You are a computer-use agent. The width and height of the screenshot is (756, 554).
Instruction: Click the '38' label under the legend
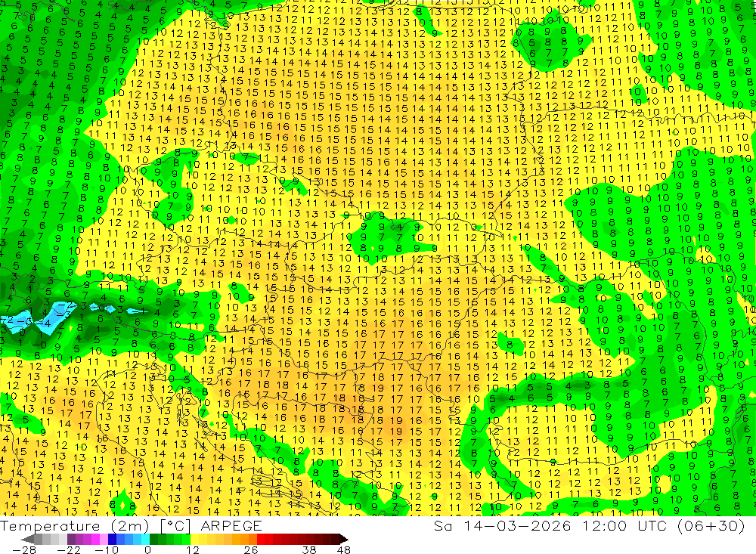tap(309, 550)
